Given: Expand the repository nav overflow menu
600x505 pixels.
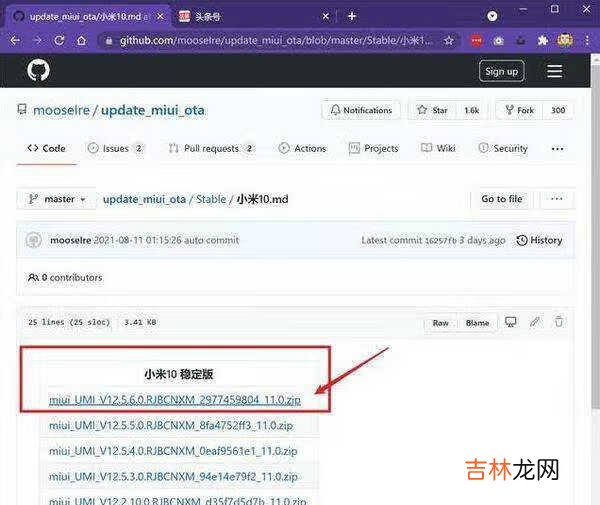Looking at the screenshot, I should 557,148.
